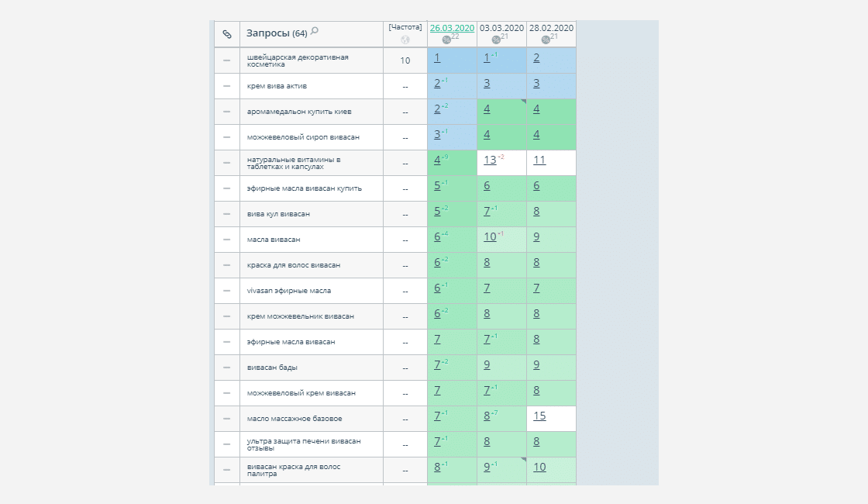Click the globe icon under Частота
Viewport: 868px width, 504px height.
(x=405, y=40)
